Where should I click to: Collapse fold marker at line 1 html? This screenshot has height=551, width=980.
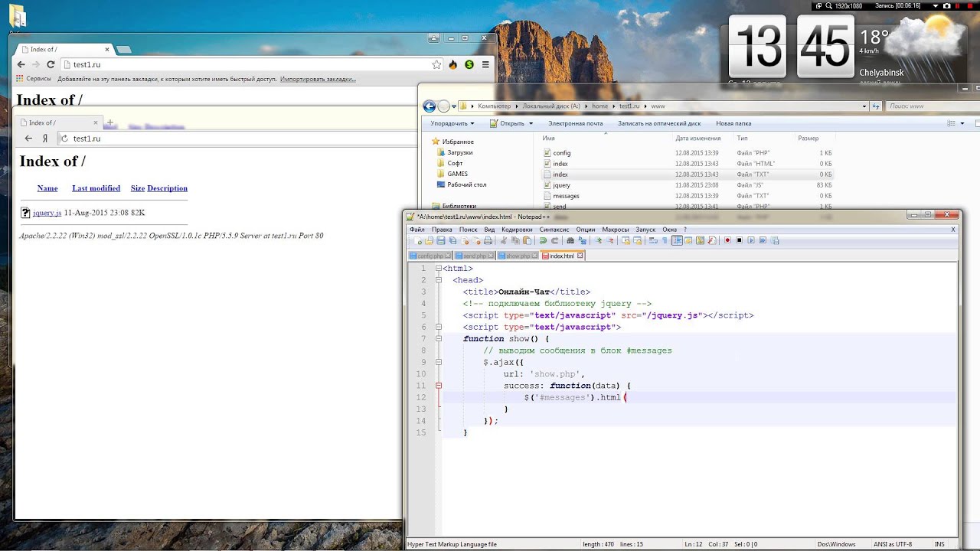[438, 269]
